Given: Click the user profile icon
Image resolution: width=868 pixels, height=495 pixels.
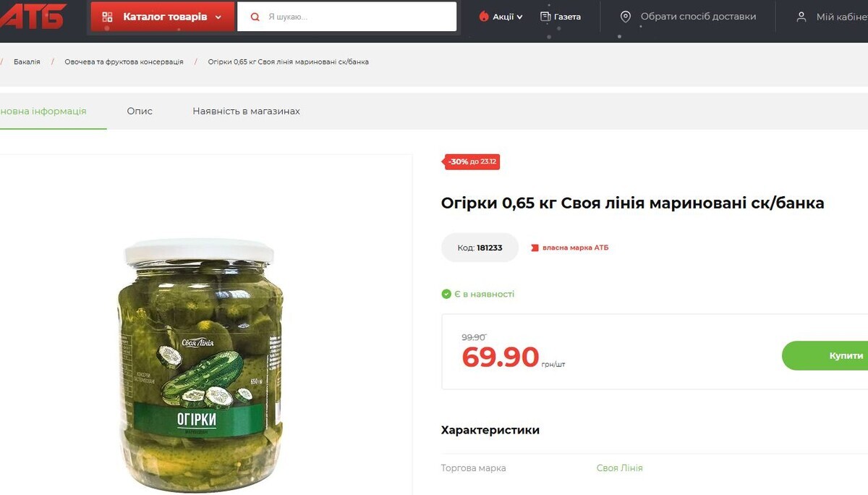Looking at the screenshot, I should [x=801, y=17].
